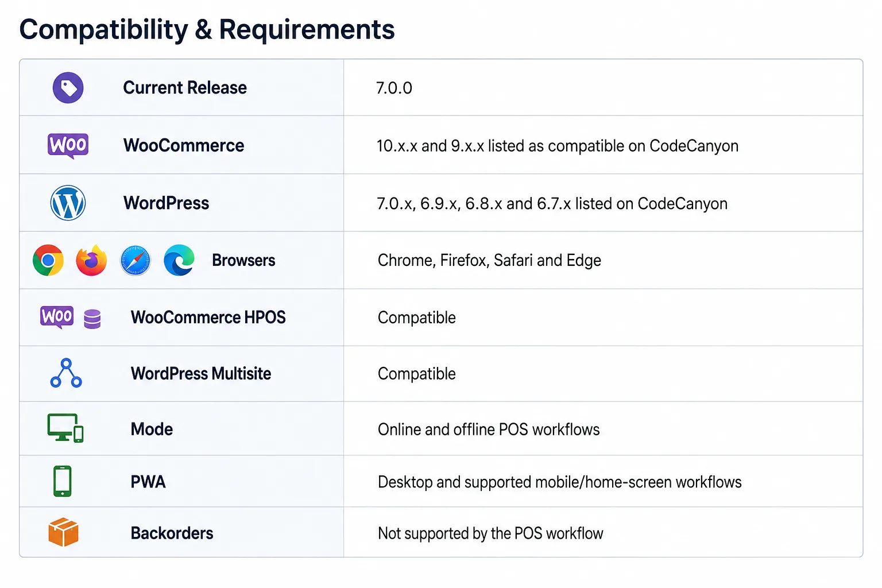
Task: Select the Backorders label
Action: click(x=172, y=533)
